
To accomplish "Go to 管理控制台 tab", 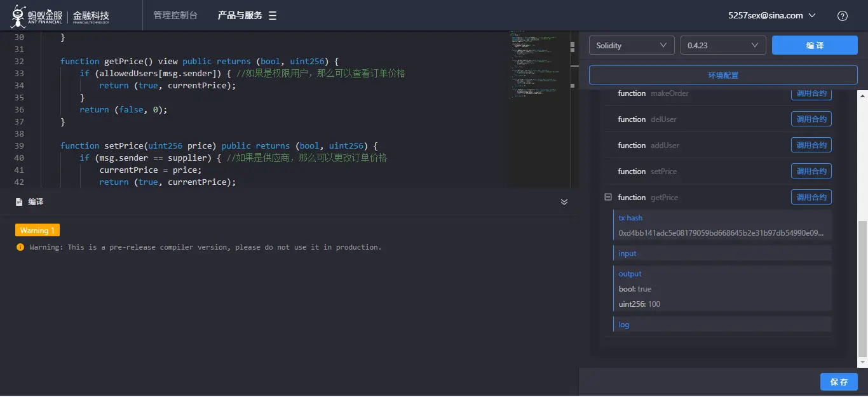I will click(x=175, y=15).
